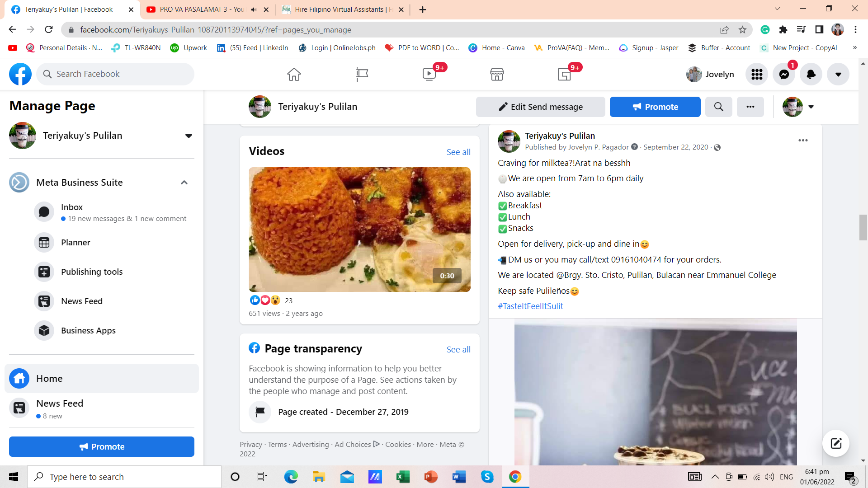This screenshot has height=488, width=868.
Task: Click the Marketplace icon in top navigation
Action: coord(497,74)
